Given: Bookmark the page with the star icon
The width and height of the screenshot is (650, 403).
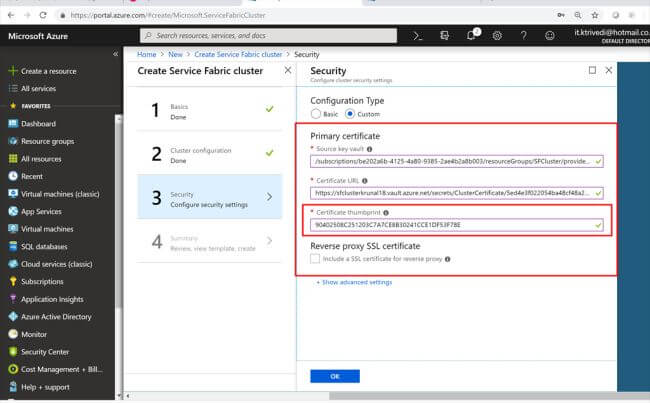Looking at the screenshot, I should coord(595,15).
